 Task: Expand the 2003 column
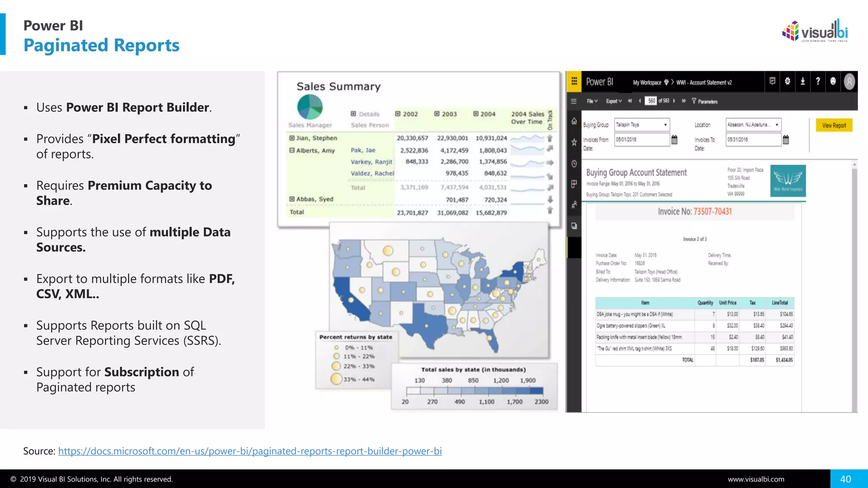437,114
